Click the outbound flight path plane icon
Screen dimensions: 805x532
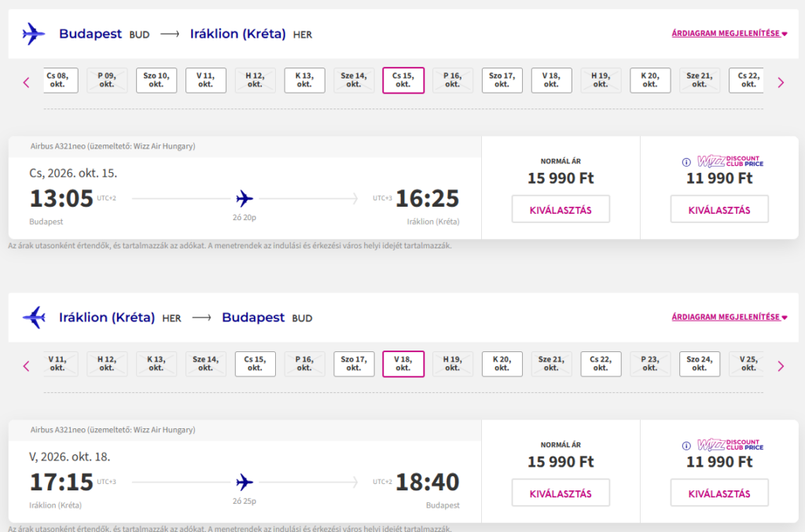coord(244,198)
